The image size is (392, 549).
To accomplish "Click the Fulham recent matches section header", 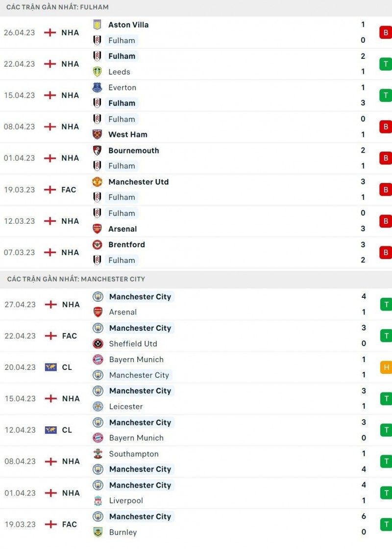I will click(x=58, y=7).
